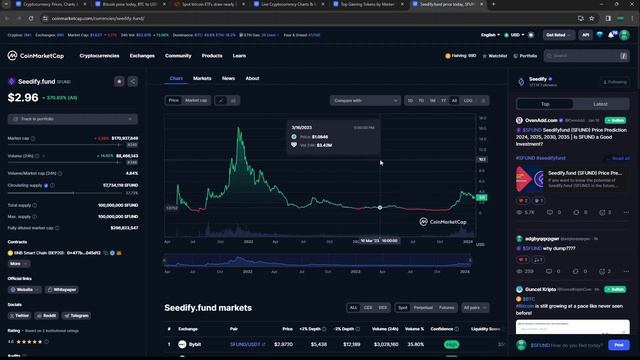Select the 1M time range
Image resolution: width=640 pixels, height=360 pixels.
[432, 100]
